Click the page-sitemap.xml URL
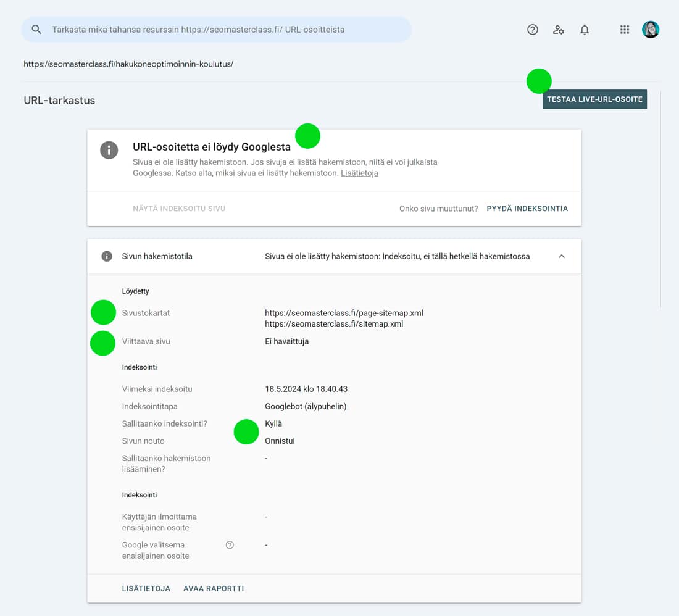Viewport: 679px width, 616px height. pos(344,313)
